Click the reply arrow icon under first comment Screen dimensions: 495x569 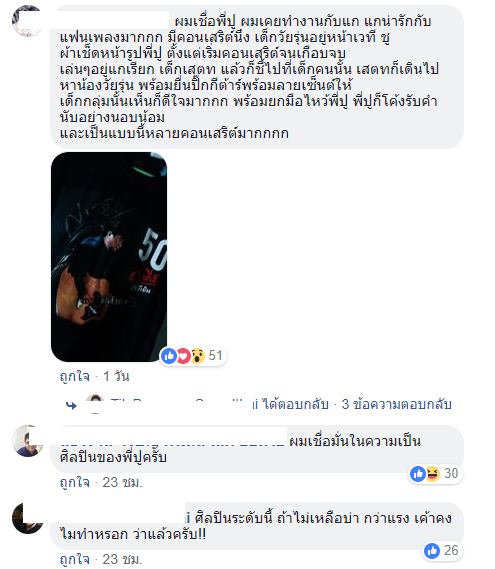pyautogui.click(x=71, y=405)
